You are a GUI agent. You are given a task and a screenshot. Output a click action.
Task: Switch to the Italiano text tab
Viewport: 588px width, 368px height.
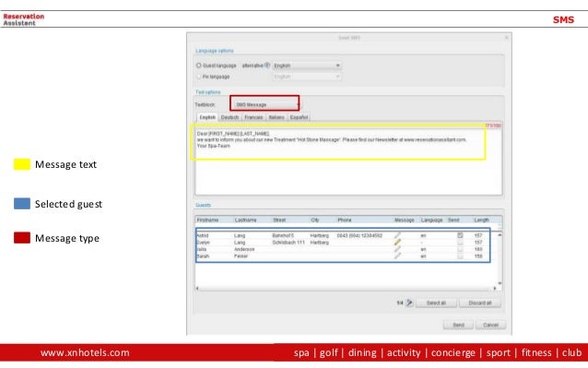click(276, 117)
